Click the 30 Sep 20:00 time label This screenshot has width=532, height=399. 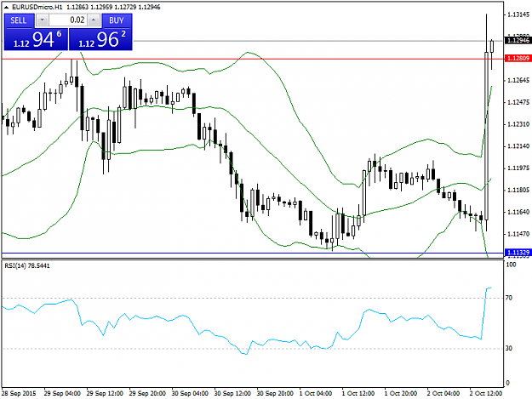275,393
